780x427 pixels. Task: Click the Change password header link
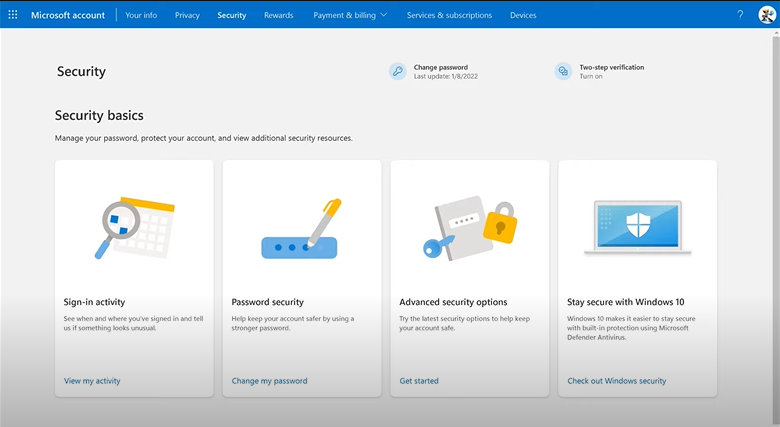point(441,67)
